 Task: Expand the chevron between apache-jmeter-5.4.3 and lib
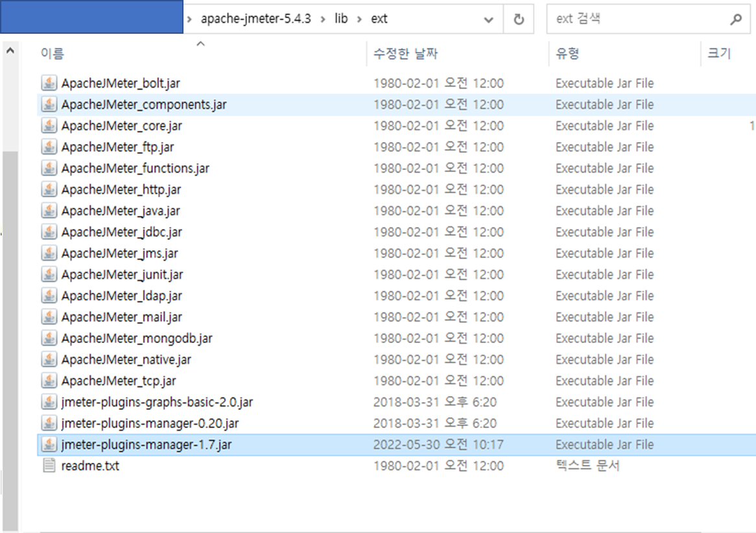pos(322,19)
